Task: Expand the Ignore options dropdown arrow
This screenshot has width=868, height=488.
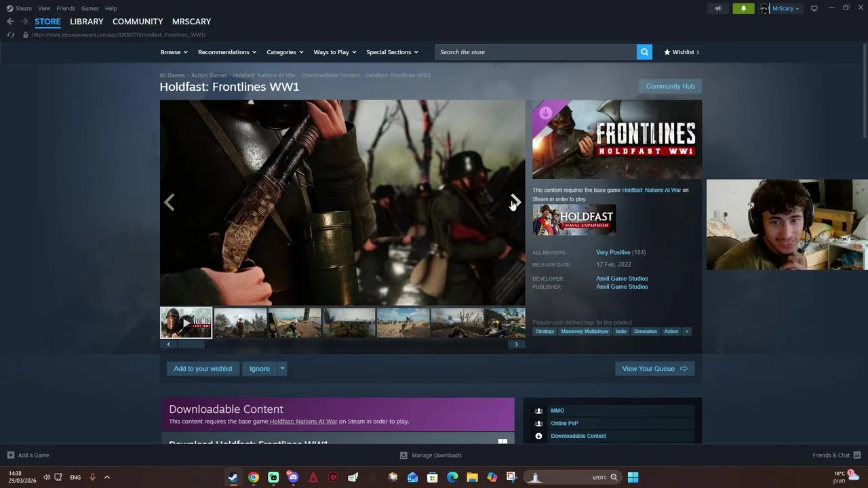Action: pos(282,369)
